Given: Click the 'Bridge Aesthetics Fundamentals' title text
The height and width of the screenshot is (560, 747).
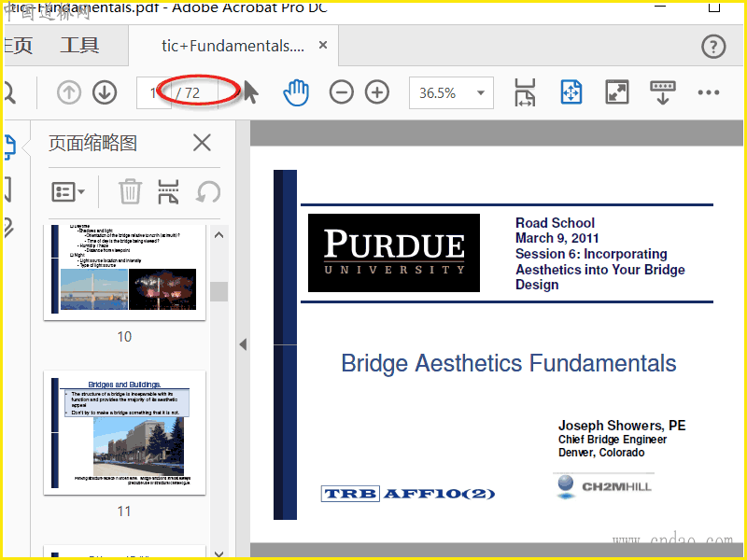Looking at the screenshot, I should 509,363.
